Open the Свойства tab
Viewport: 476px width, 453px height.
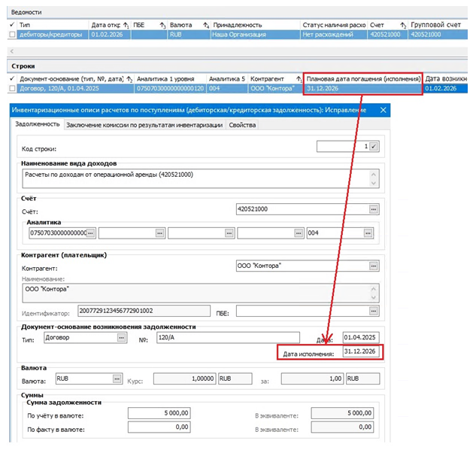point(242,124)
